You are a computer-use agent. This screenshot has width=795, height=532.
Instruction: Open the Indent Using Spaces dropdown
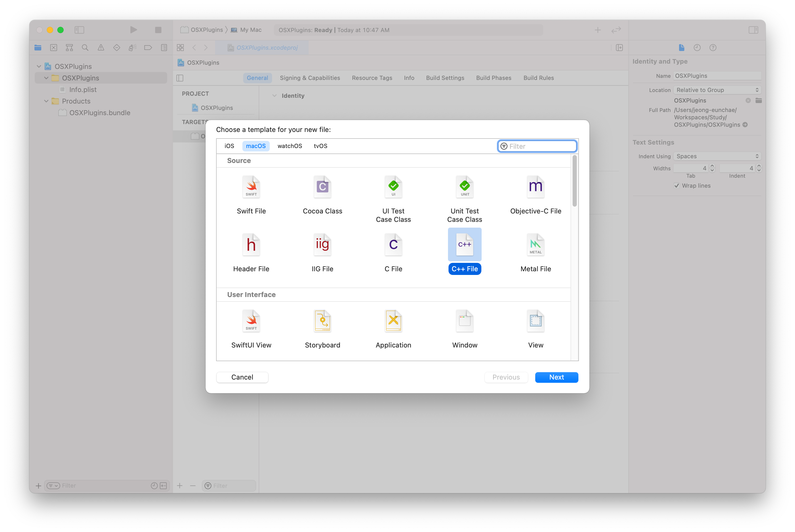click(717, 156)
